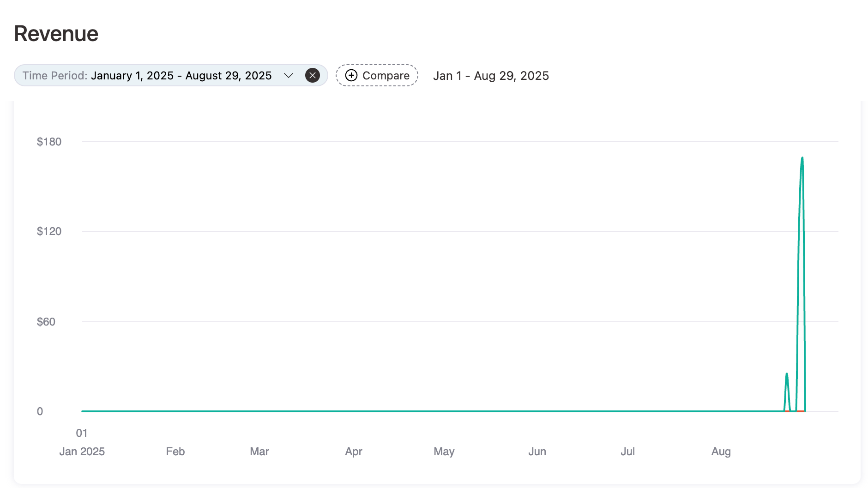The height and width of the screenshot is (488, 868).
Task: Click the $180 axis label
Action: click(50, 142)
